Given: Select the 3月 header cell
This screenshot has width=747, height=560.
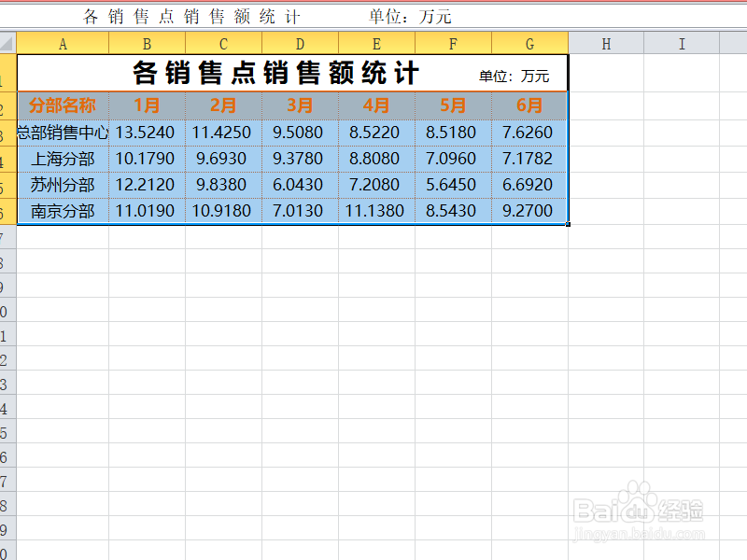Looking at the screenshot, I should tap(300, 105).
